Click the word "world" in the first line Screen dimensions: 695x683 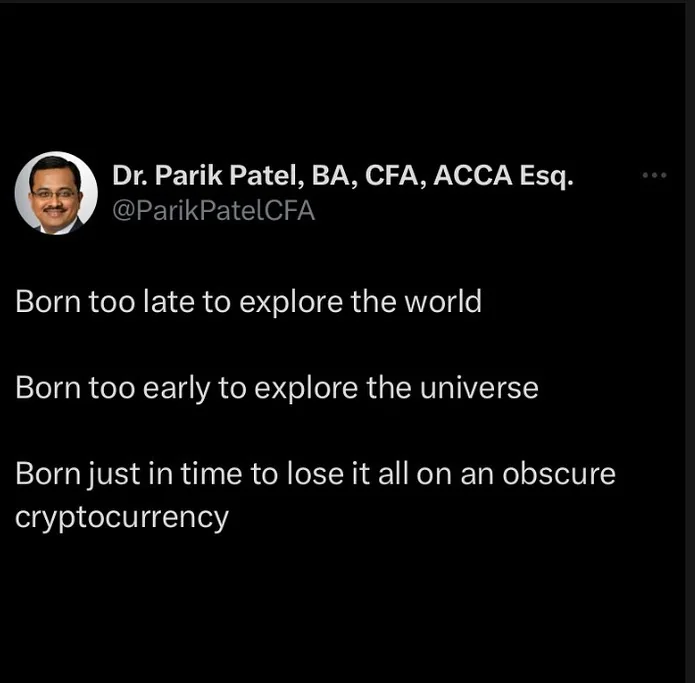[443, 302]
